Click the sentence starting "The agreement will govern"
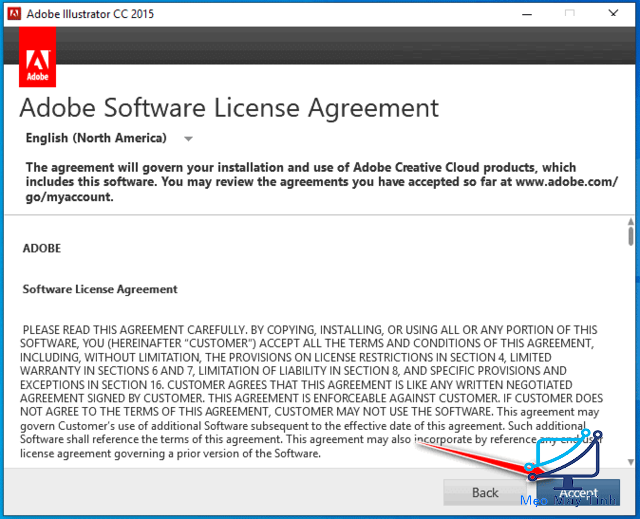Viewport: 640px width, 519px height. (322, 182)
